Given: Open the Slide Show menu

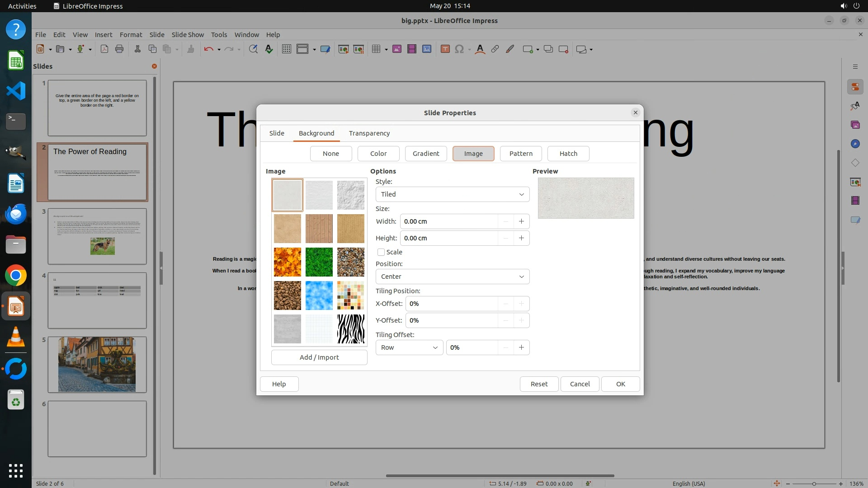Looking at the screenshot, I should (x=188, y=35).
